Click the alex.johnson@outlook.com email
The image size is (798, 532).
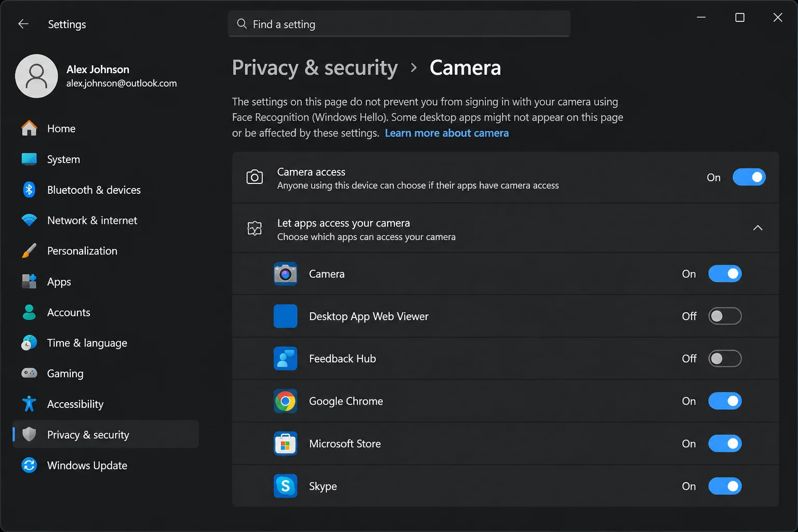point(122,83)
